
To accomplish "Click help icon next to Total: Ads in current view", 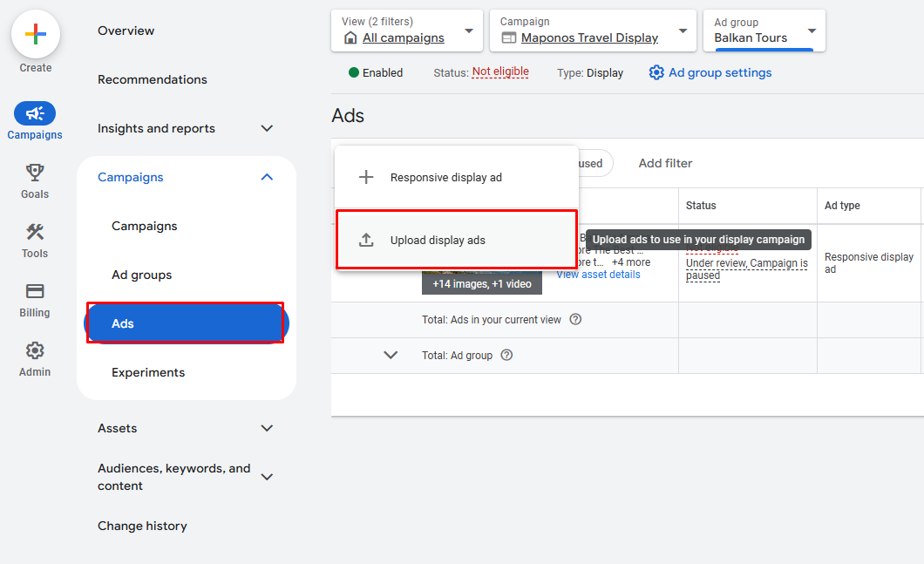I will click(575, 319).
